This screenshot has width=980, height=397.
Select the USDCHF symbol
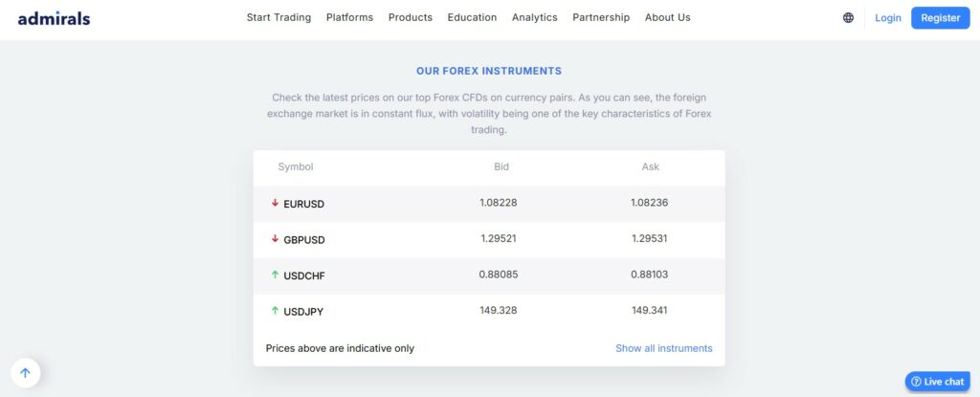point(304,276)
